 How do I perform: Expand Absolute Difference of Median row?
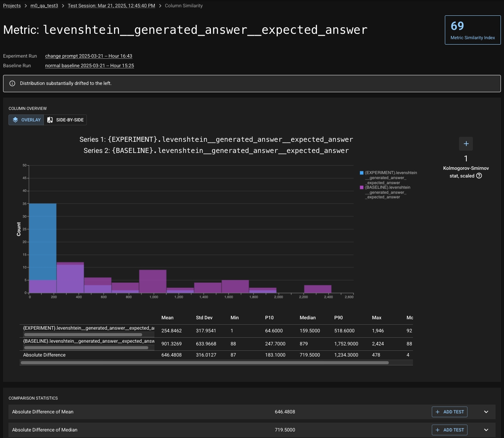(486, 430)
